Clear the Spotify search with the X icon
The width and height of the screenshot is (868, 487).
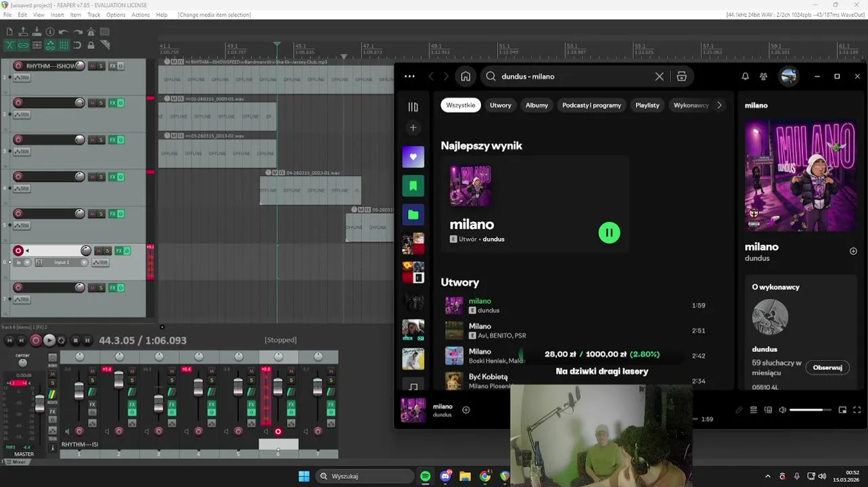659,76
